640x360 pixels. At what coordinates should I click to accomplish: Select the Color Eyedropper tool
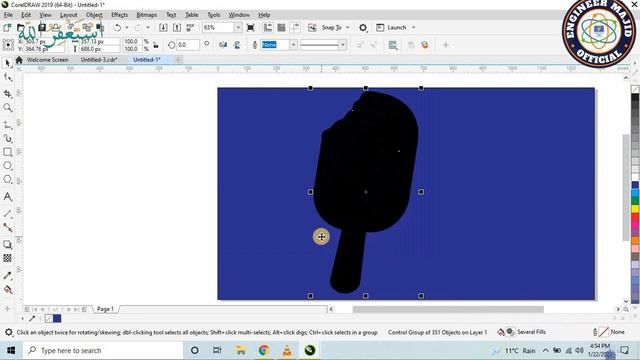click(7, 276)
